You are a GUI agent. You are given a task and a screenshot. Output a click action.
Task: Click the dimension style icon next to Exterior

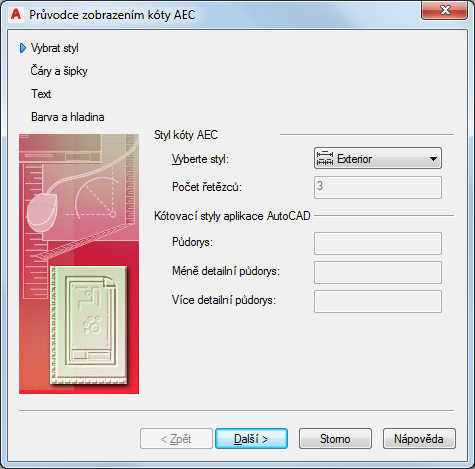pyautogui.click(x=325, y=158)
